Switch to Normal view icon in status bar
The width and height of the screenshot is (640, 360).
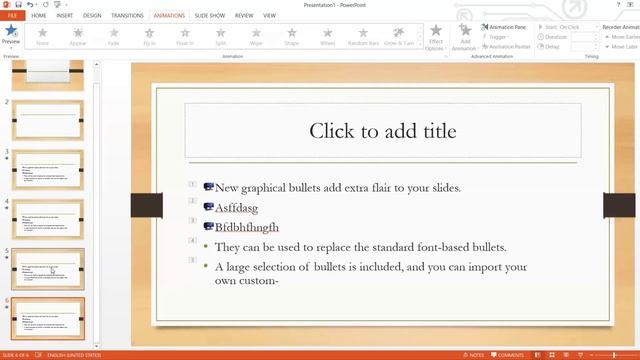pyautogui.click(x=538, y=355)
